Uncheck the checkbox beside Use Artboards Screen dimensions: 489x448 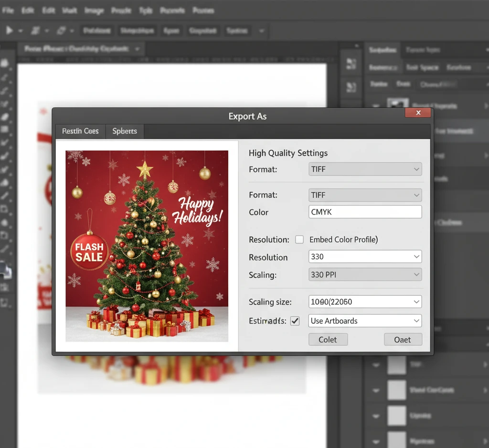[295, 321]
